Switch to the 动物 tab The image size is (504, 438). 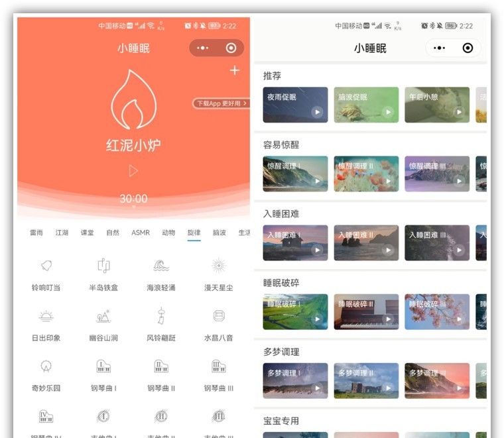point(168,233)
